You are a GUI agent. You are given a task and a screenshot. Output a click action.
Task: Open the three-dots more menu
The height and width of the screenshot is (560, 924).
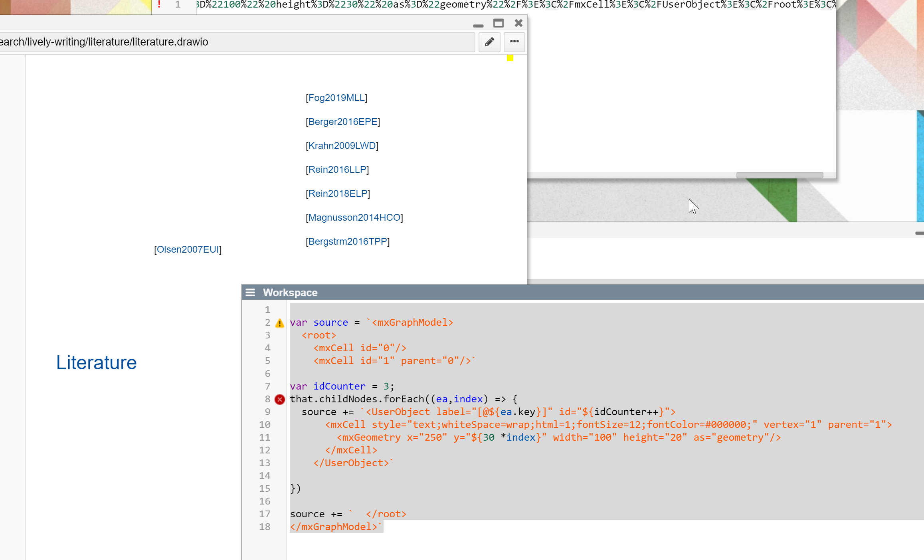pos(514,42)
